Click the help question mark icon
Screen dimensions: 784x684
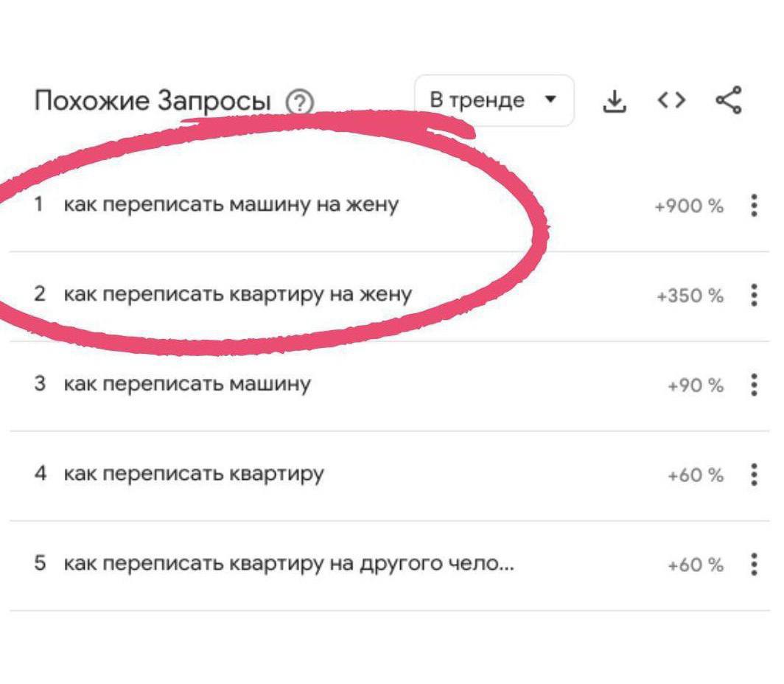299,102
